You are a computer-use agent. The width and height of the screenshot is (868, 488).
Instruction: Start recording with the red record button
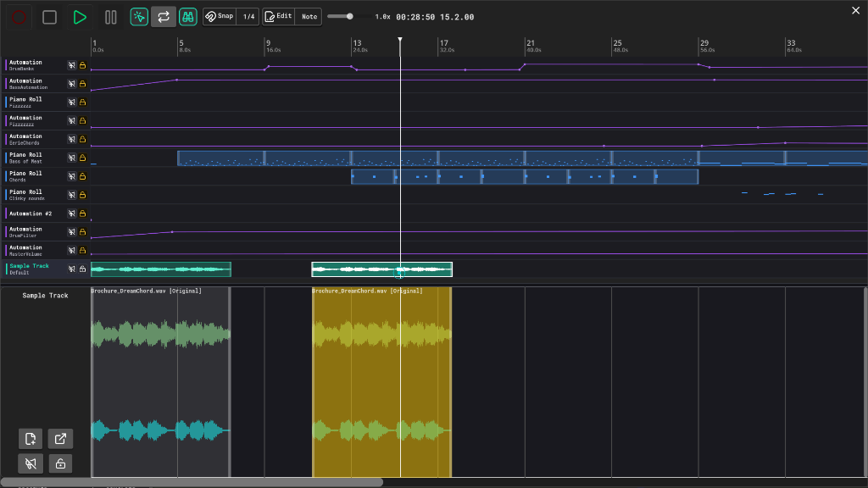19,17
